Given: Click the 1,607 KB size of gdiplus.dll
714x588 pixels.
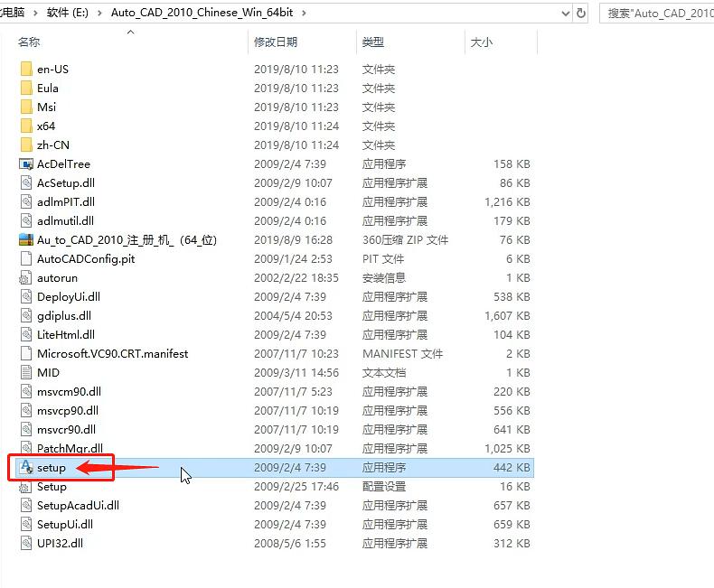Looking at the screenshot, I should pyautogui.click(x=507, y=316).
